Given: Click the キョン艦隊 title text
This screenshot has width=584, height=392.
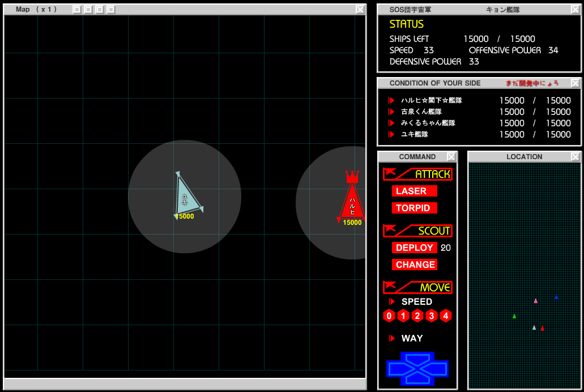Looking at the screenshot, I should (x=503, y=10).
